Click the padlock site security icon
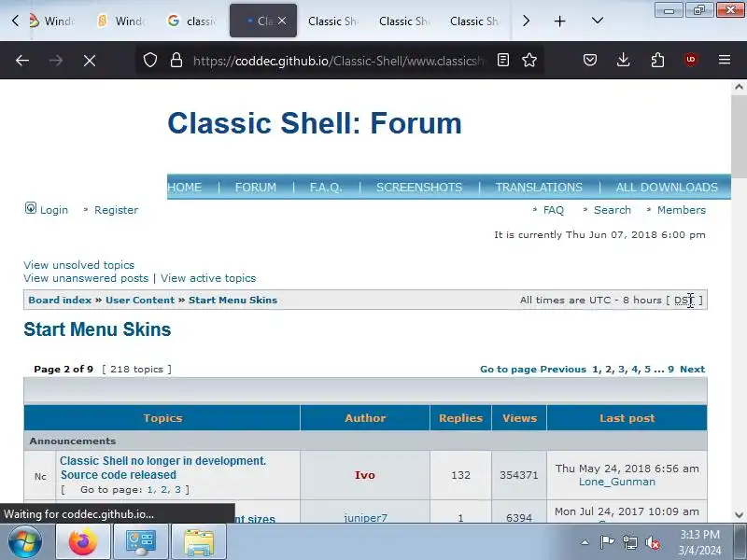 [x=176, y=60]
